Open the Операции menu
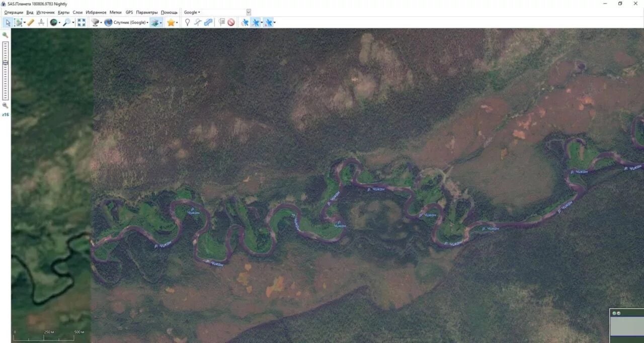Viewport: 644px width, 343px height. coord(14,12)
